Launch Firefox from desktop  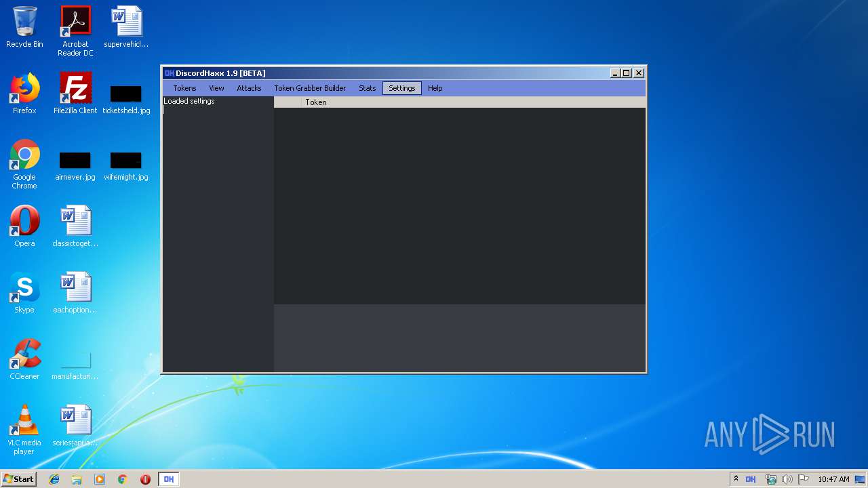(x=24, y=94)
